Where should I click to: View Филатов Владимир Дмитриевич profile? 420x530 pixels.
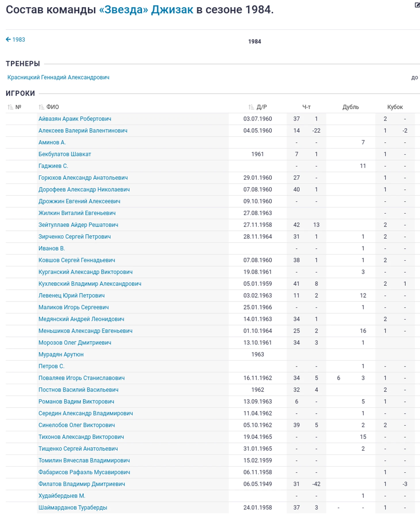(82, 484)
